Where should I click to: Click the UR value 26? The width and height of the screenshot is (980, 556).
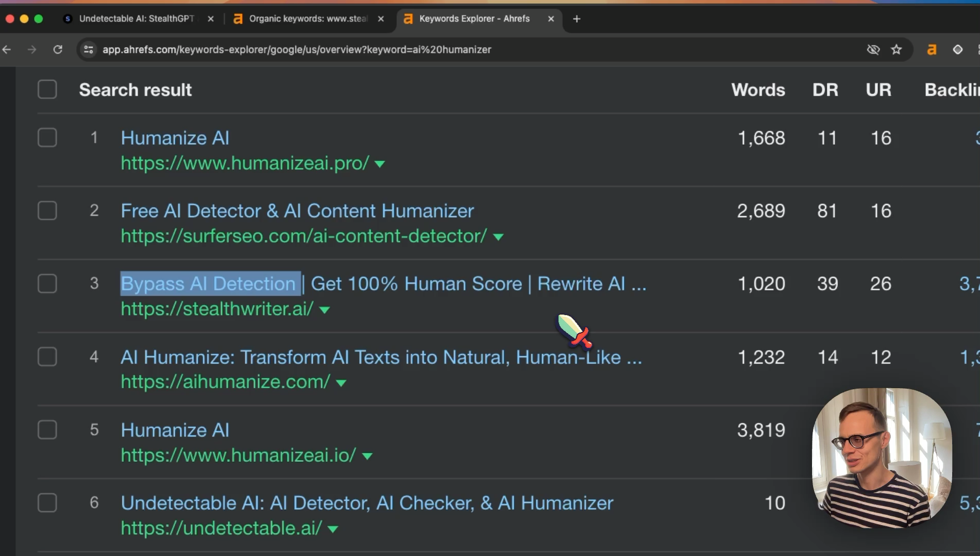coord(881,284)
